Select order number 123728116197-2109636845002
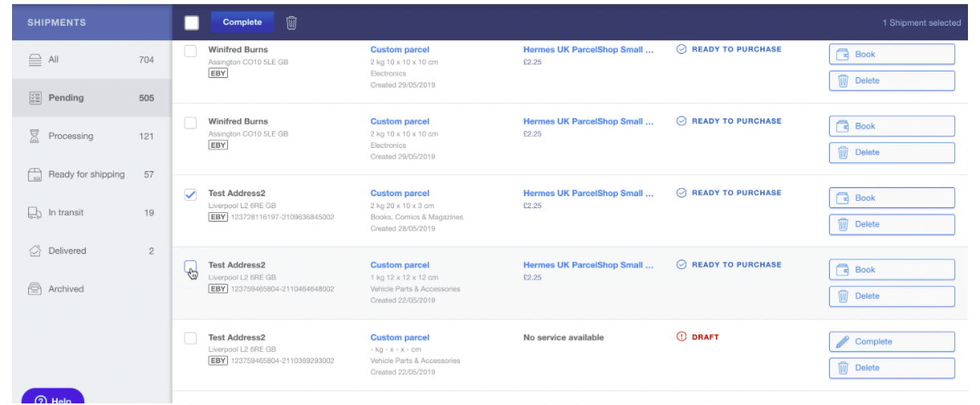The image size is (980, 405). (x=283, y=217)
